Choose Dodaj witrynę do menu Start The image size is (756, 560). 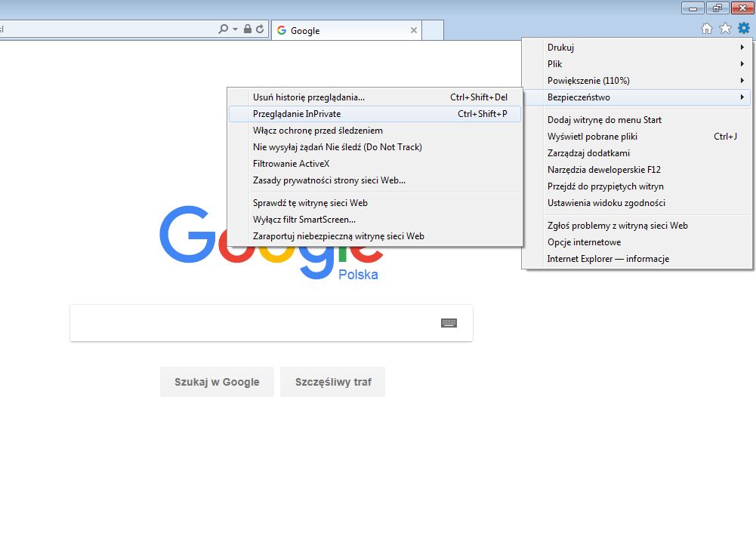coord(637,119)
